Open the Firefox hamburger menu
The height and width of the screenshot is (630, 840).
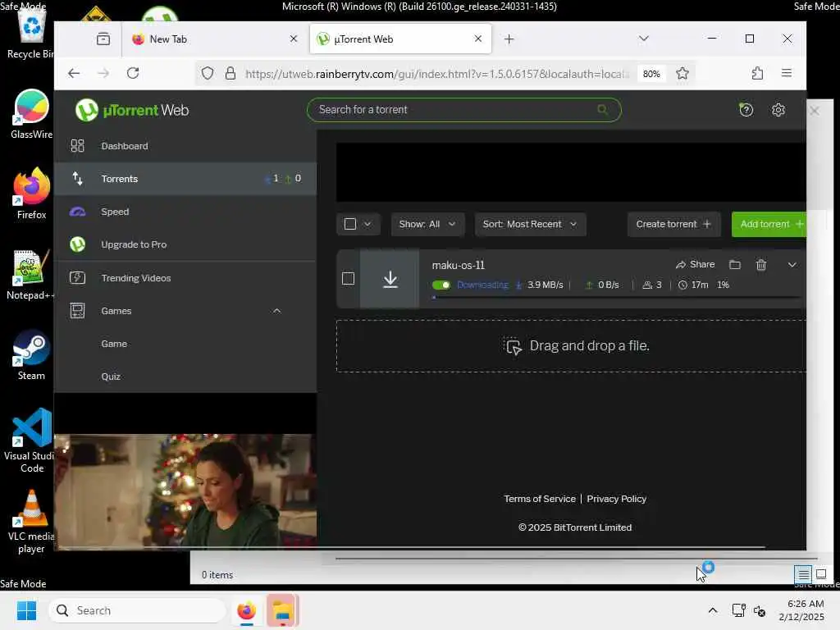click(787, 73)
